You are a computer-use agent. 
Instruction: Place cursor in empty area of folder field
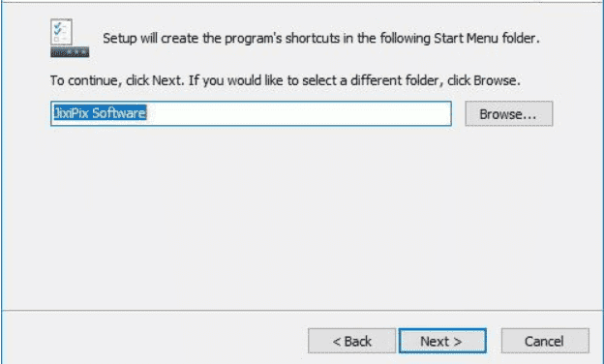click(x=298, y=113)
